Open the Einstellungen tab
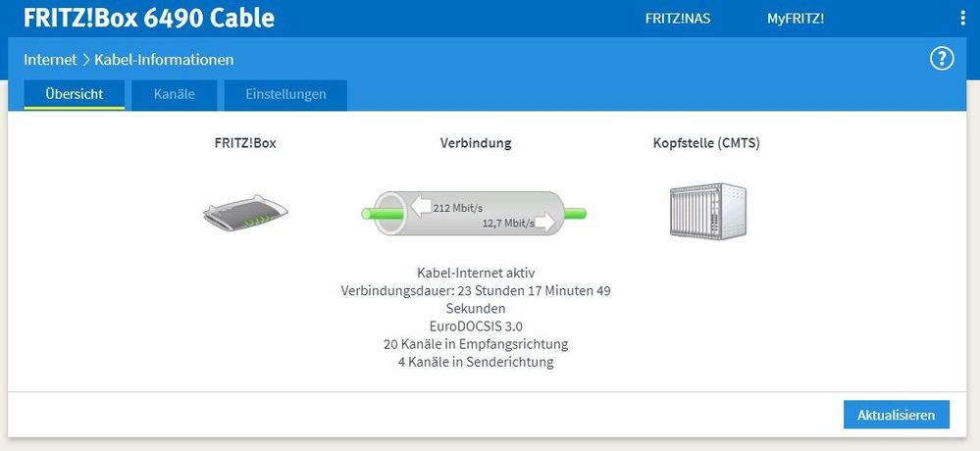 285,95
